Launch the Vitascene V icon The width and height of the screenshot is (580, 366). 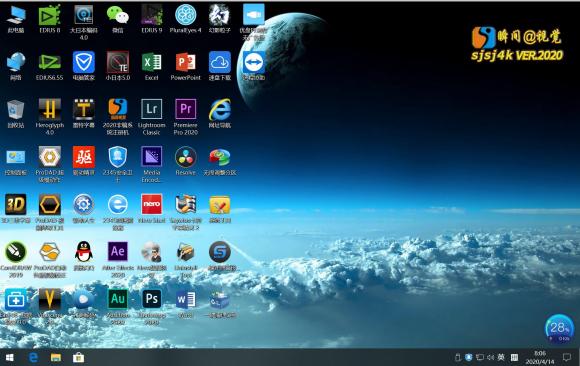pos(50,299)
